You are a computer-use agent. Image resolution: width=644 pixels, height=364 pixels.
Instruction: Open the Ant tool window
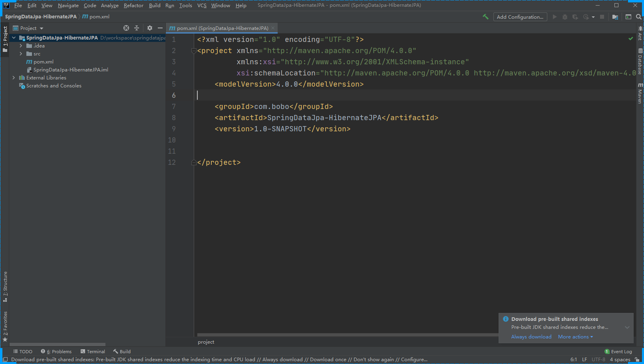pos(640,33)
